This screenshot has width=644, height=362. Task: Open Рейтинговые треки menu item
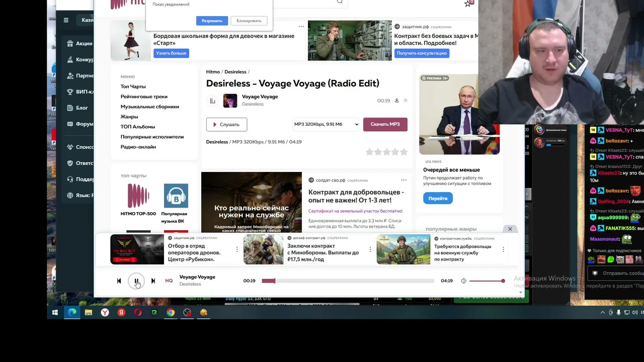point(144,97)
